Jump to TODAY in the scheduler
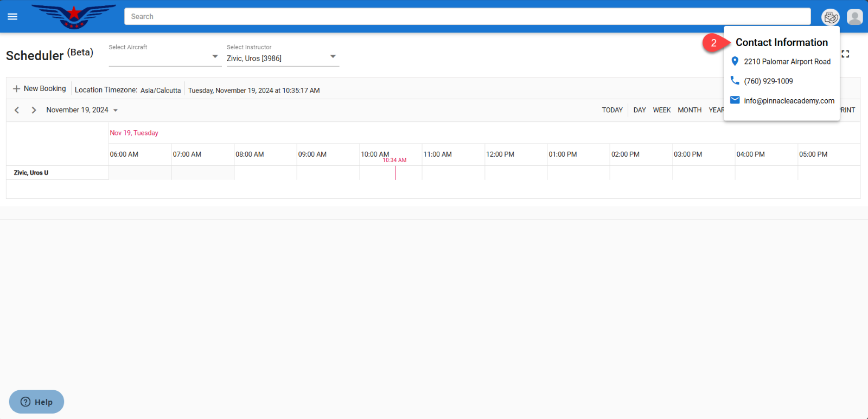Screen dimensions: 868x419 [612, 110]
